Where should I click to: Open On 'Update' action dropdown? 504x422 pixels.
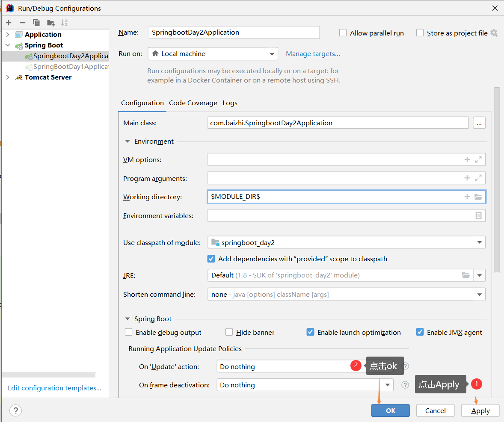(305, 366)
